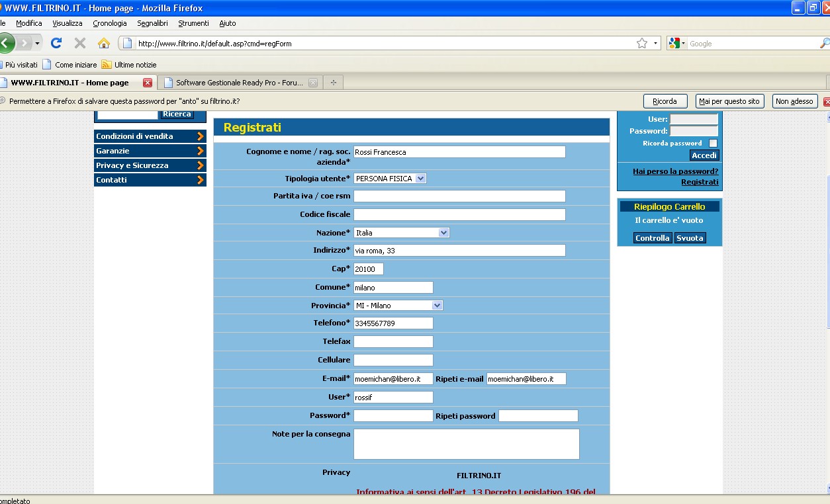Stop page loading with the X icon
830x504 pixels.
[x=80, y=43]
